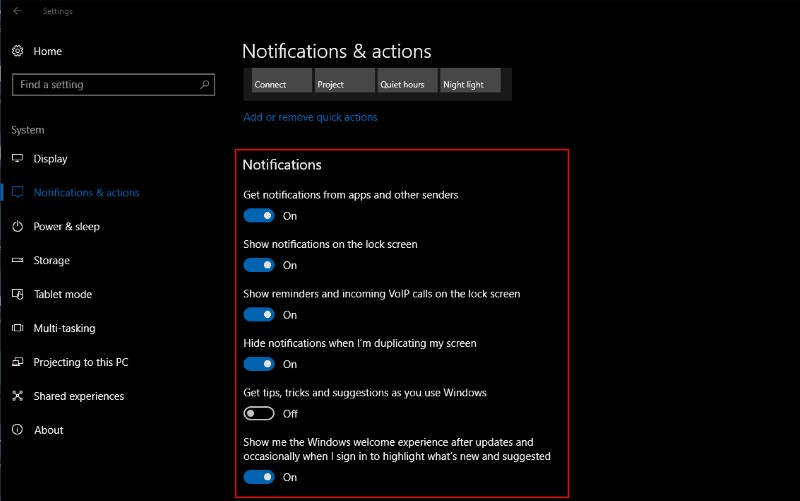The image size is (800, 501).
Task: Select Storage in the sidebar
Action: [52, 260]
